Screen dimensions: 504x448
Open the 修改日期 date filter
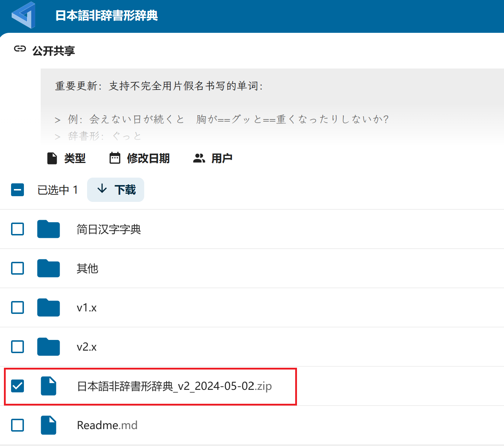pos(140,158)
